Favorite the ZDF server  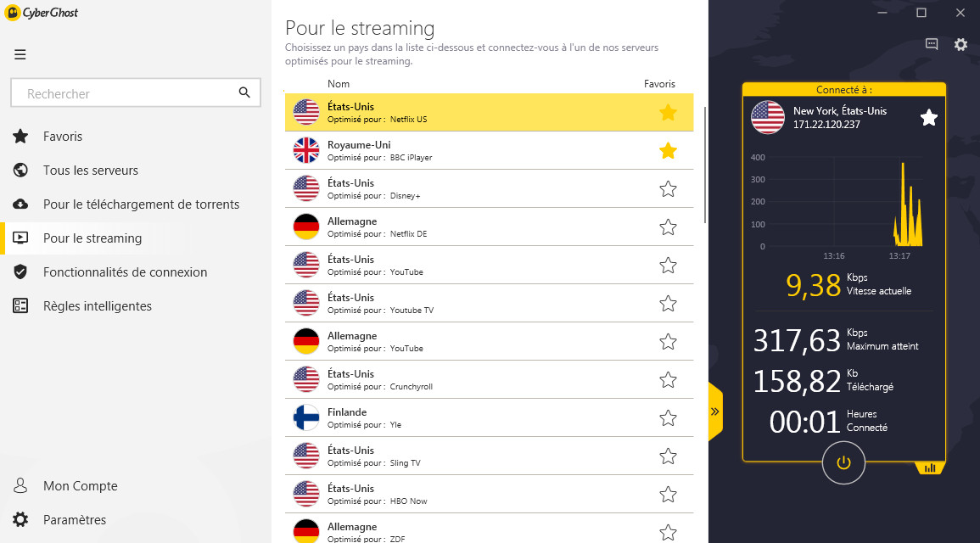(x=668, y=532)
